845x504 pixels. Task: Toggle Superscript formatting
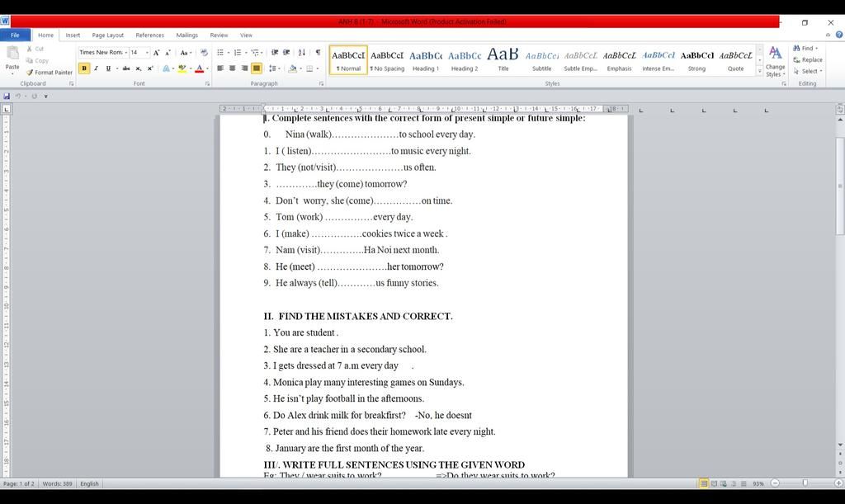(150, 68)
